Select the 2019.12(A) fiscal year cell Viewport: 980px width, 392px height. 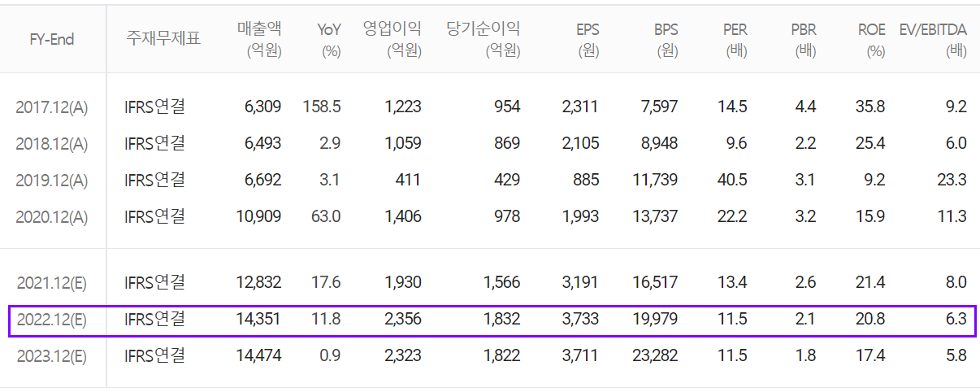pos(51,181)
